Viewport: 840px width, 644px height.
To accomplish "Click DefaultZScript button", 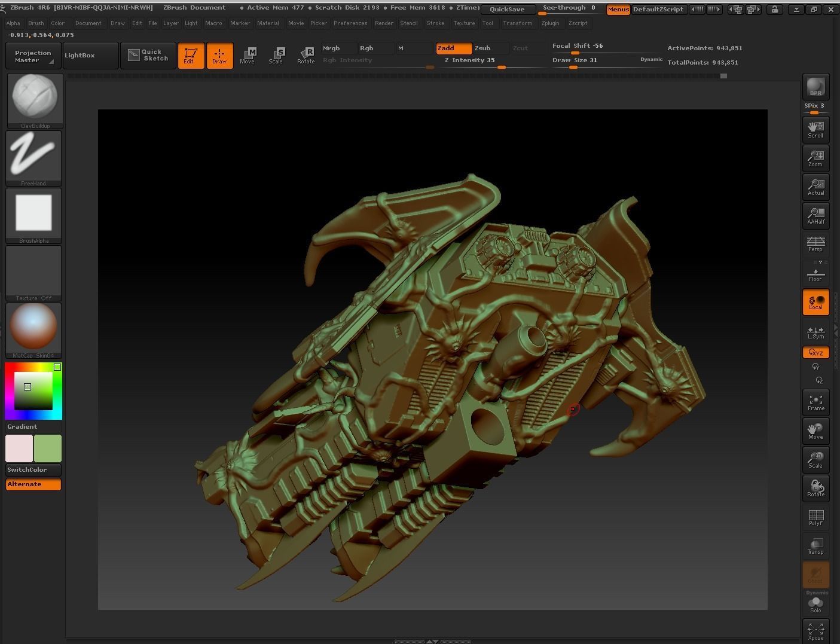I will coord(658,9).
